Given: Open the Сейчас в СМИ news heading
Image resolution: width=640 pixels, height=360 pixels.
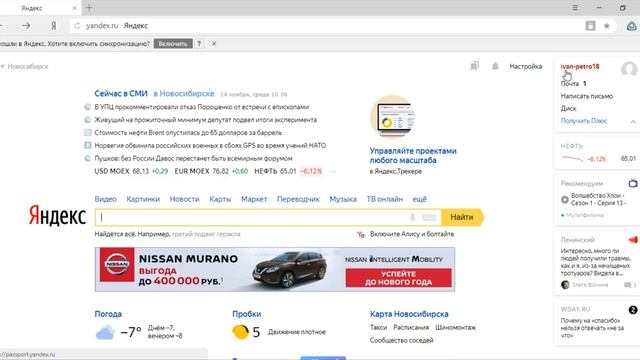Looking at the screenshot, I should (121, 93).
